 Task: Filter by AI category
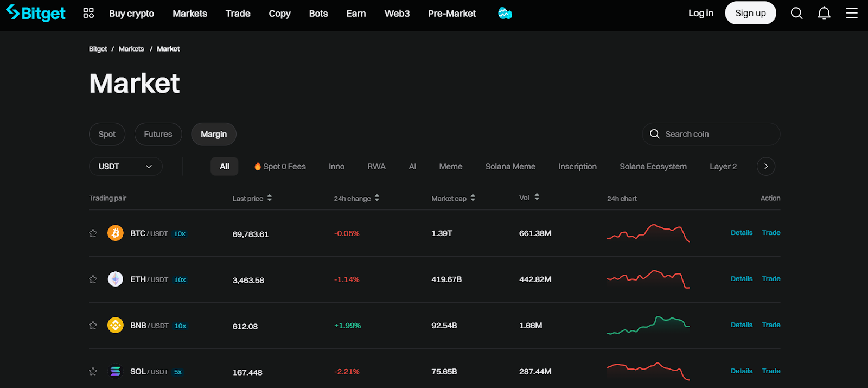(413, 167)
